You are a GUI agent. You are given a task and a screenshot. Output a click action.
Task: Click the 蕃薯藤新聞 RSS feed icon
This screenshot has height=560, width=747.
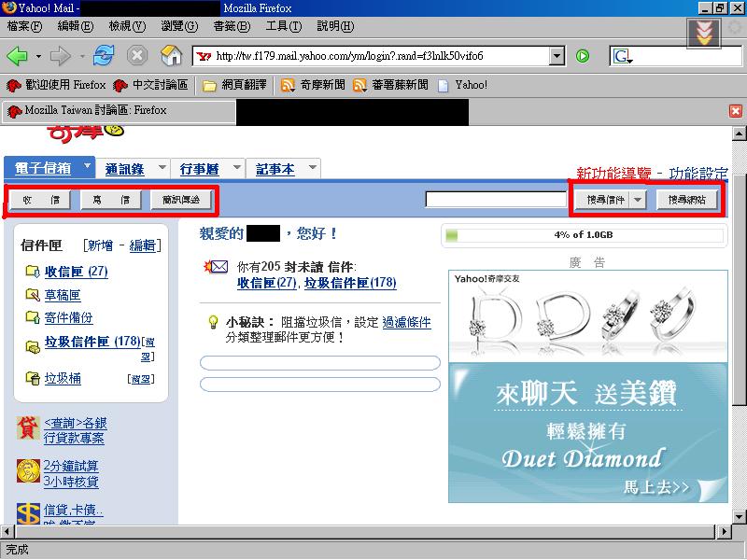pos(359,85)
